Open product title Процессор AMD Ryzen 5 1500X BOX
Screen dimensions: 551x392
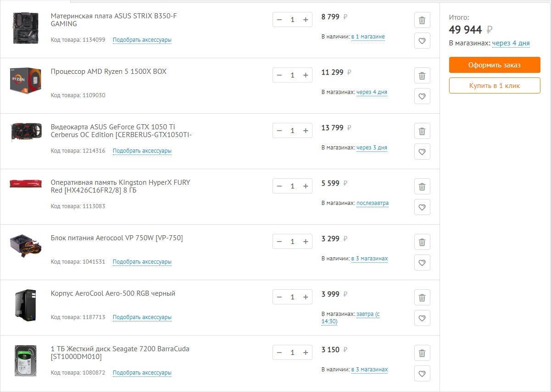pyautogui.click(x=109, y=72)
